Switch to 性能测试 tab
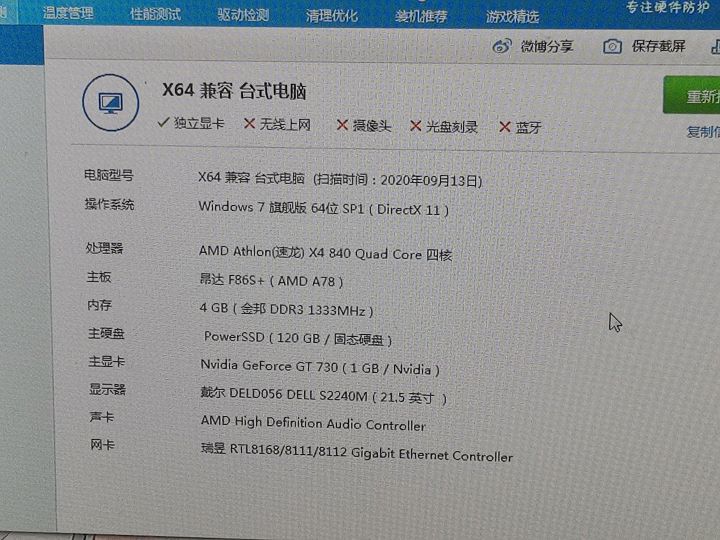 [155, 14]
